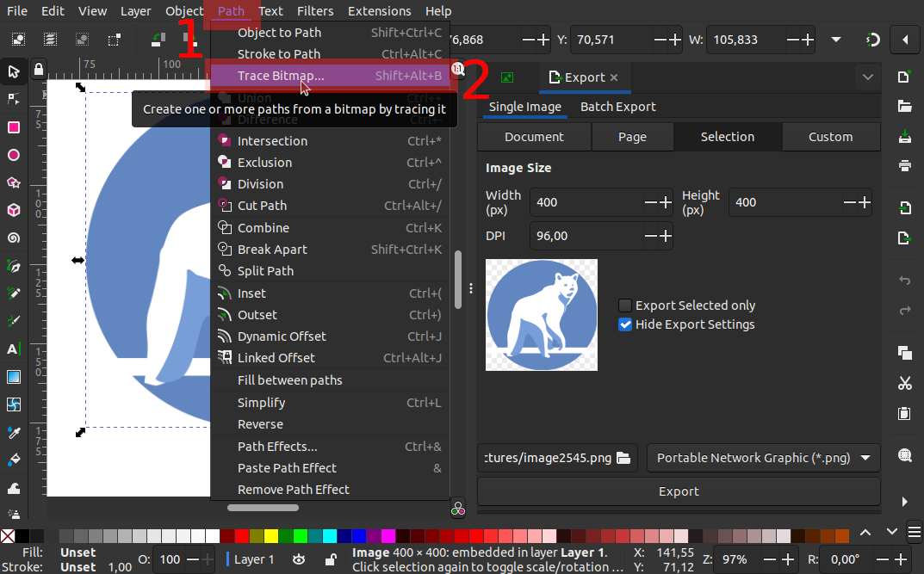924x574 pixels.
Task: Toggle Layer 1 lock icon in status bar
Action: point(331,559)
